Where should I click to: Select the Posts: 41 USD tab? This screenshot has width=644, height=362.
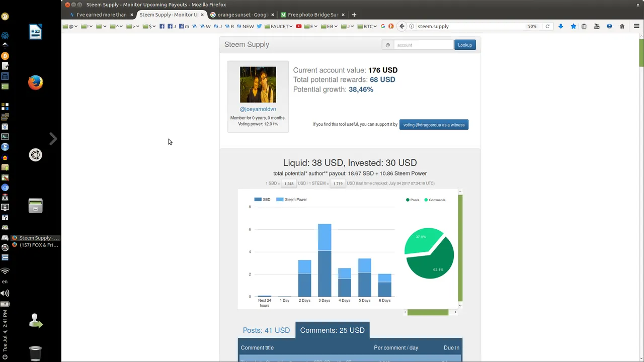coord(266,330)
